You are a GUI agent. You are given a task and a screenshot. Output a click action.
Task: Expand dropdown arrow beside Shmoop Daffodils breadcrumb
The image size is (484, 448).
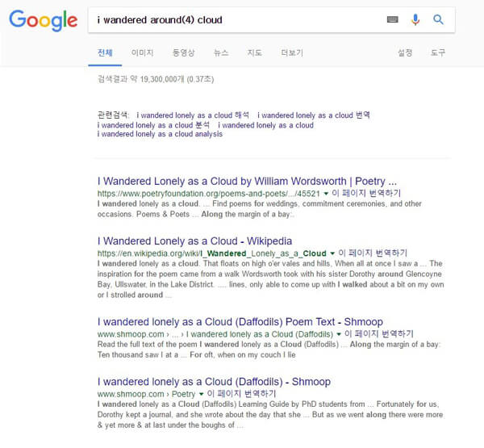coord(339,334)
